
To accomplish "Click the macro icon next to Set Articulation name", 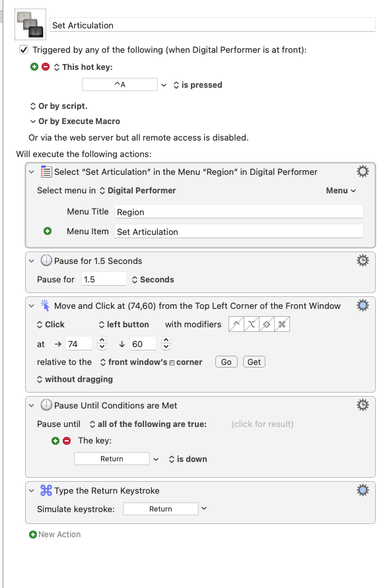I will click(x=30, y=24).
